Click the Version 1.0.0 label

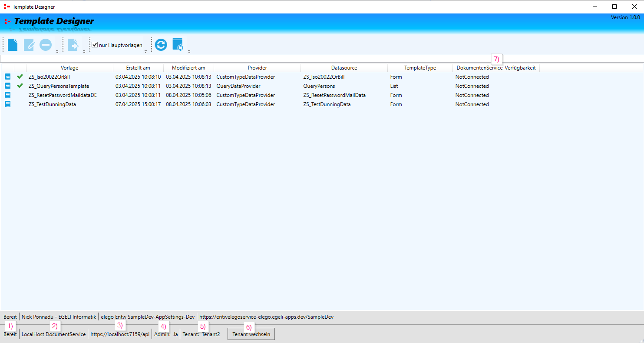pos(625,17)
